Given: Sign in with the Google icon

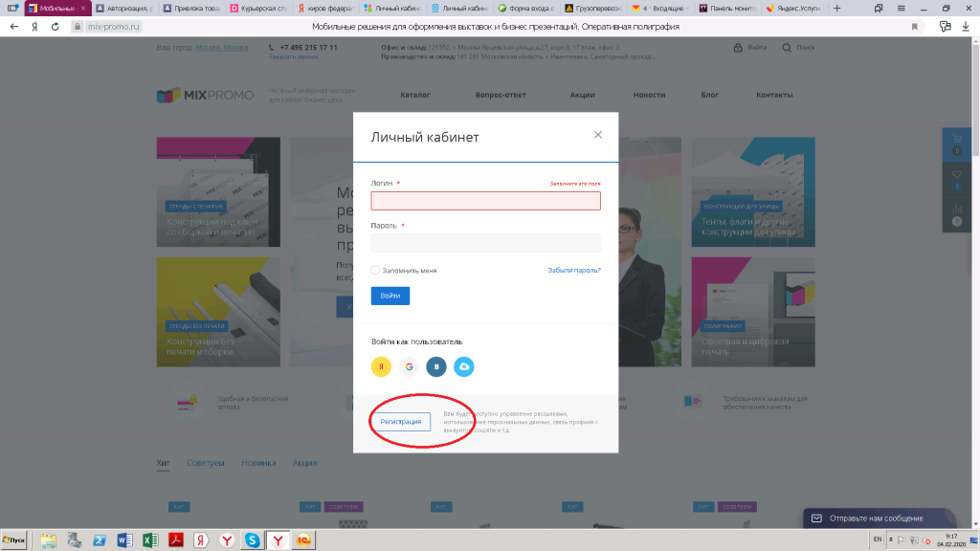Looking at the screenshot, I should click(x=410, y=366).
